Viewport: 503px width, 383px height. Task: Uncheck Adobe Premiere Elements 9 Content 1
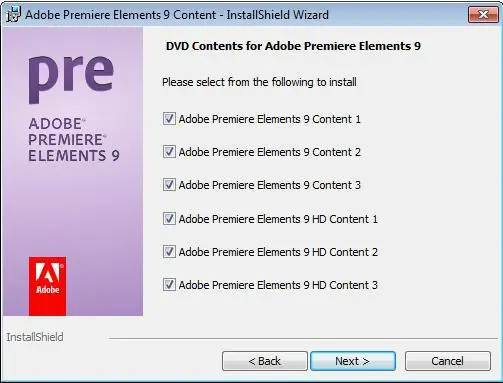169,119
